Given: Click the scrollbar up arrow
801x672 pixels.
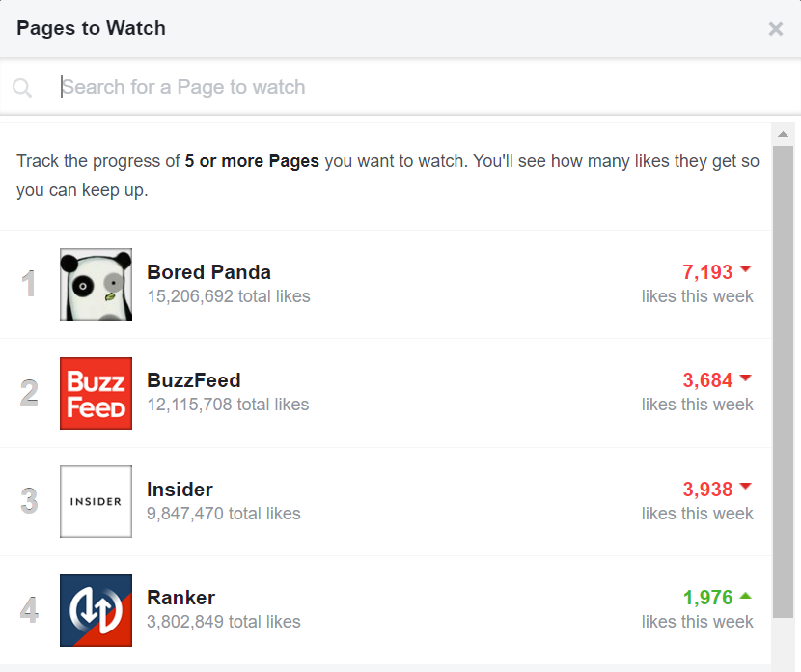Looking at the screenshot, I should point(783,134).
